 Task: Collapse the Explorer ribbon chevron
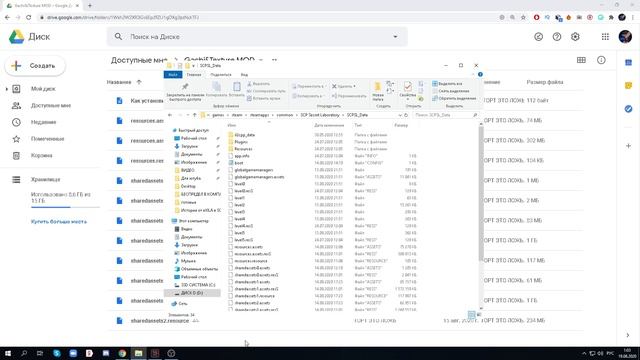[473, 74]
